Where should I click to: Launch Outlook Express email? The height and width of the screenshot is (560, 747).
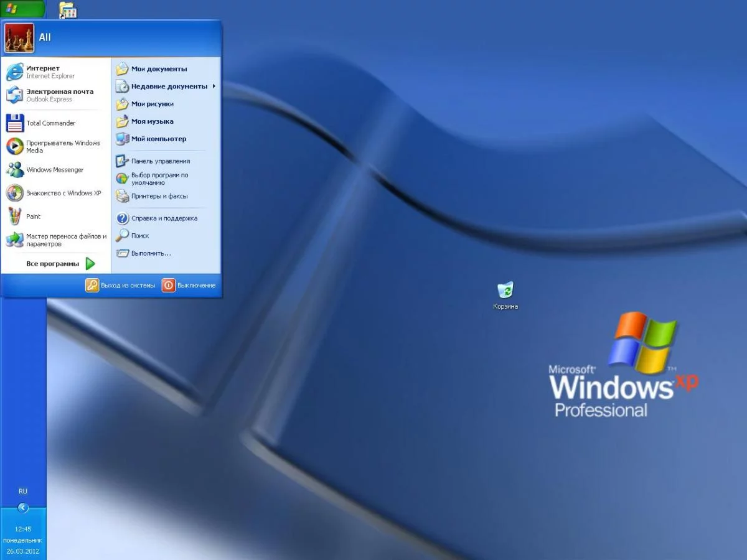[x=56, y=95]
